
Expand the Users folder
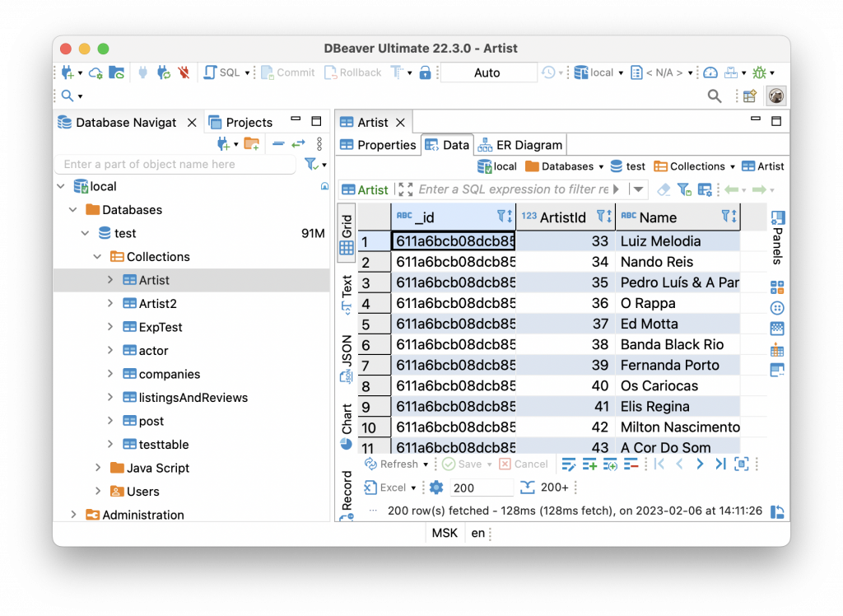pos(98,491)
